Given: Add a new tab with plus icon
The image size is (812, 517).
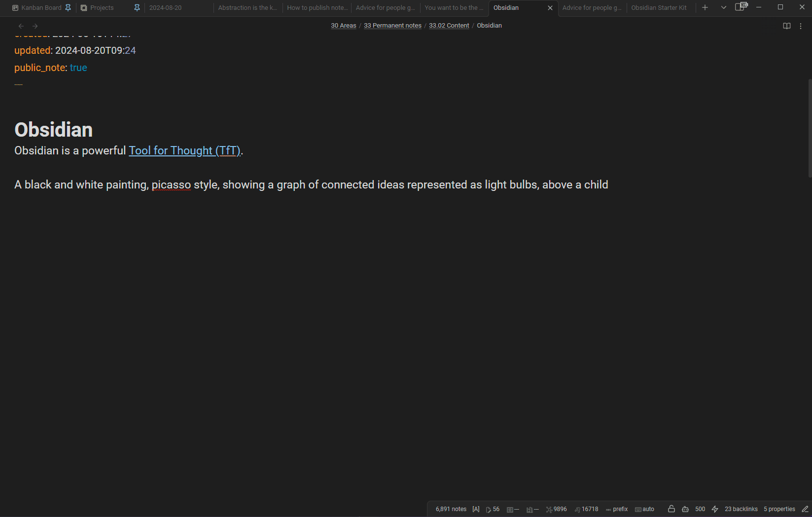Looking at the screenshot, I should pyautogui.click(x=705, y=7).
